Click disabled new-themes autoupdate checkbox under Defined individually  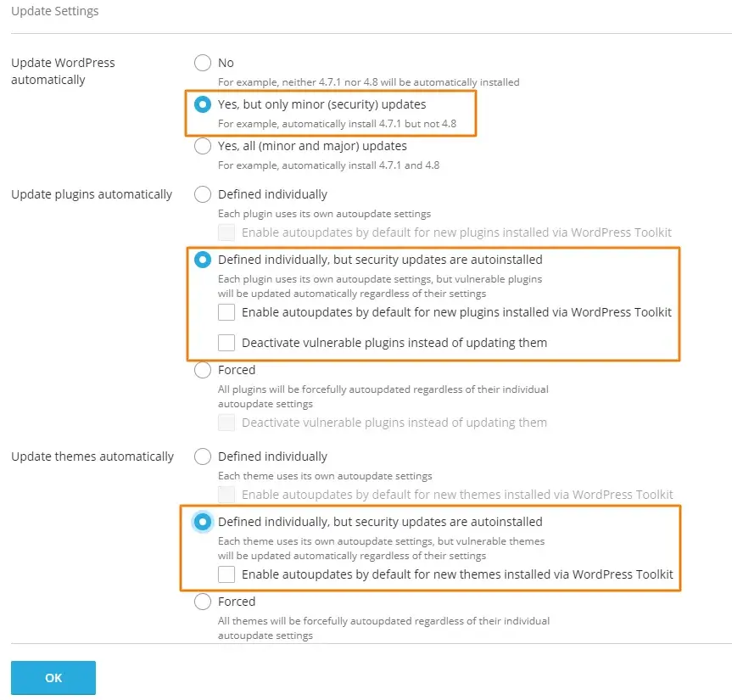pos(226,495)
